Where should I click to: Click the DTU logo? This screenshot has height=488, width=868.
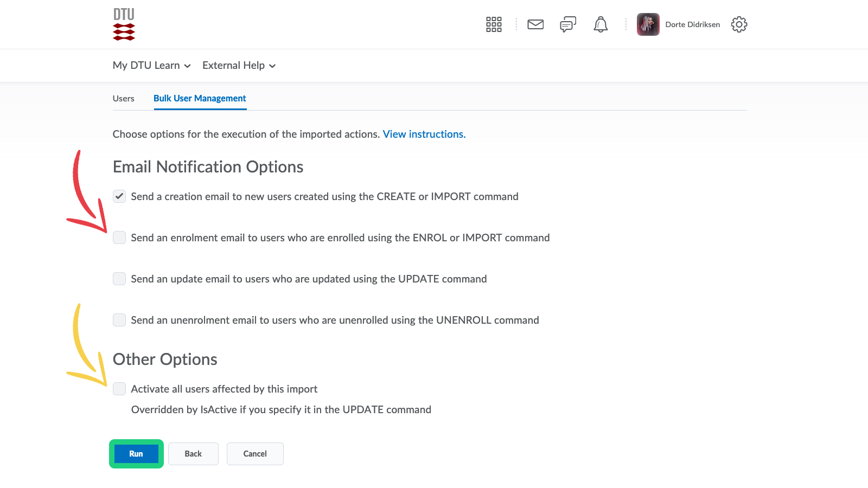(x=124, y=24)
